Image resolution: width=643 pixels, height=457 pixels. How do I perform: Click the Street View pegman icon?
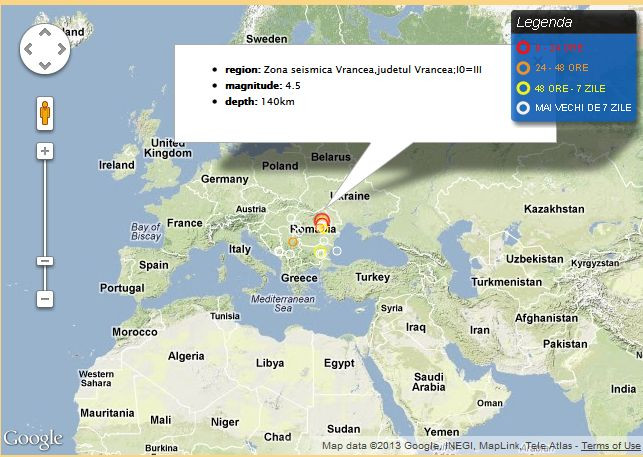pyautogui.click(x=45, y=113)
